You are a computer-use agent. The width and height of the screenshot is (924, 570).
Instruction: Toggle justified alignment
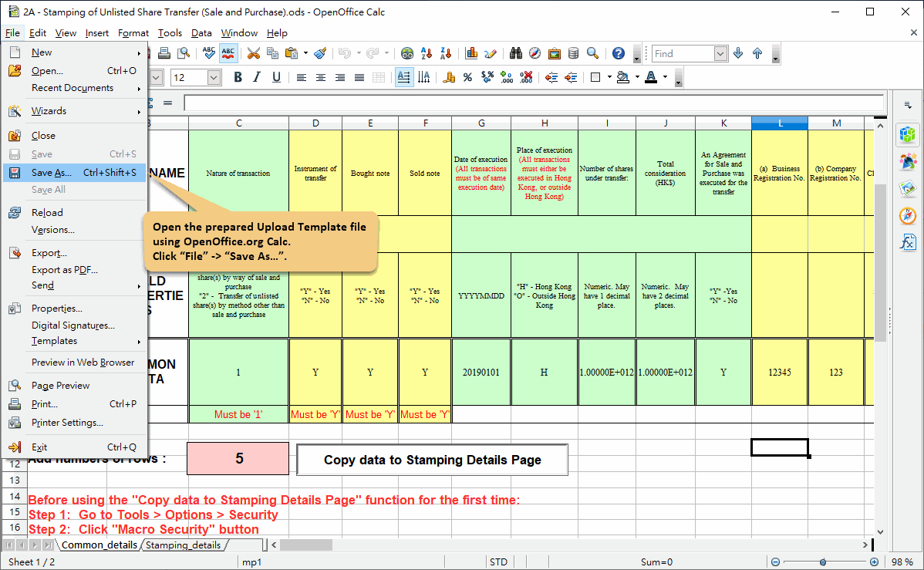pos(359,77)
